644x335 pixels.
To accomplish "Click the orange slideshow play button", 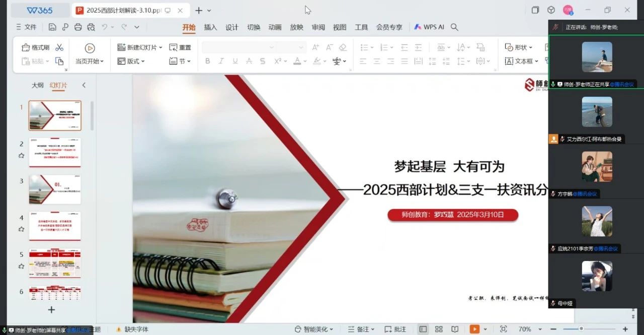I will (x=474, y=329).
